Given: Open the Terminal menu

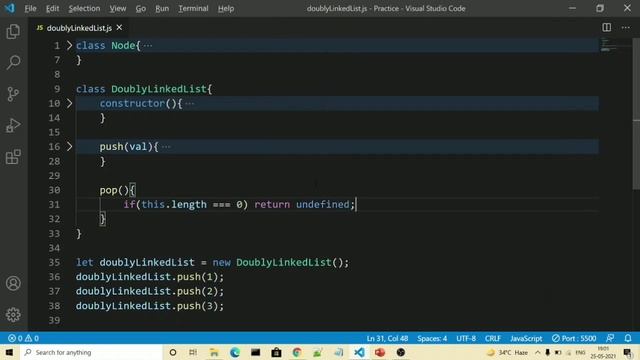Looking at the screenshot, I should click(193, 8).
